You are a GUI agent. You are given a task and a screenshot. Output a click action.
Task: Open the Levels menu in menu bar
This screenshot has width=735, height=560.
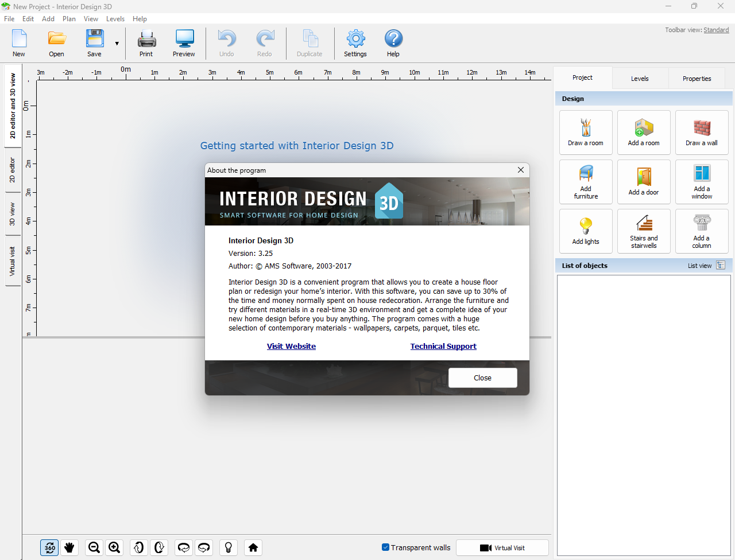pos(115,19)
